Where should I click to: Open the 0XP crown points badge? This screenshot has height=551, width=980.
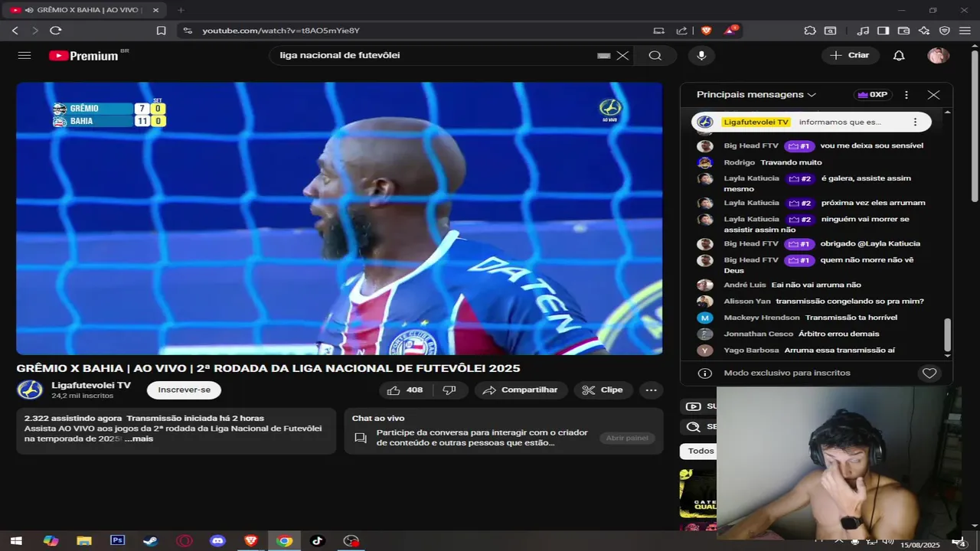pos(873,95)
